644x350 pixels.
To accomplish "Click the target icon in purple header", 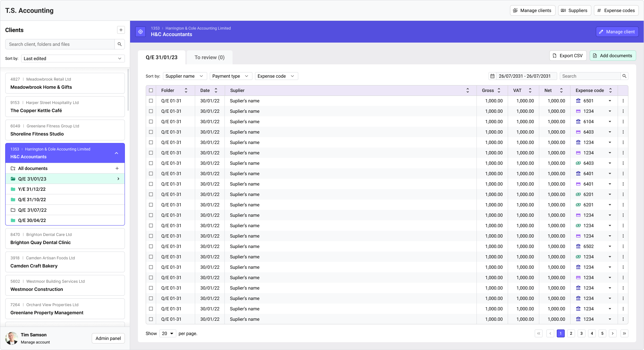I will [141, 32].
